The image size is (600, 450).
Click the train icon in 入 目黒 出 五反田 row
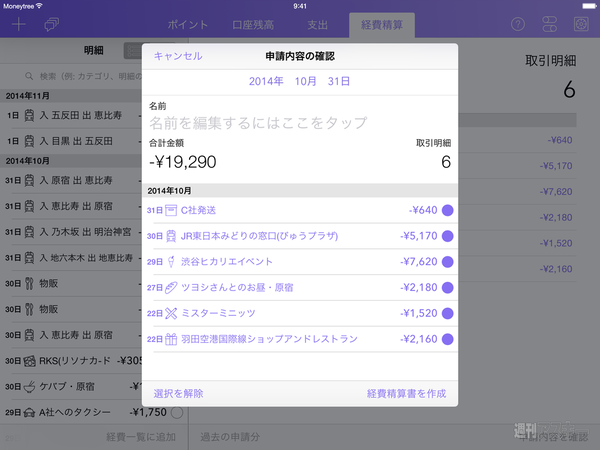click(x=29, y=141)
